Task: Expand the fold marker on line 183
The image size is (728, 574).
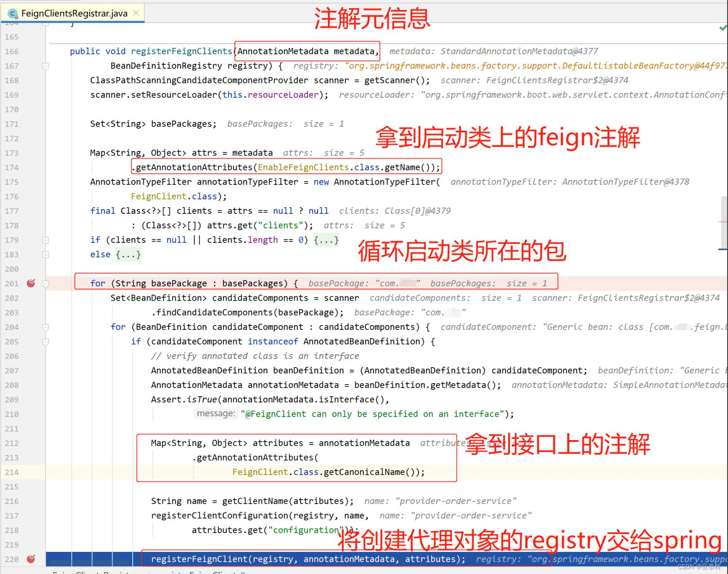Action: pyautogui.click(x=46, y=255)
